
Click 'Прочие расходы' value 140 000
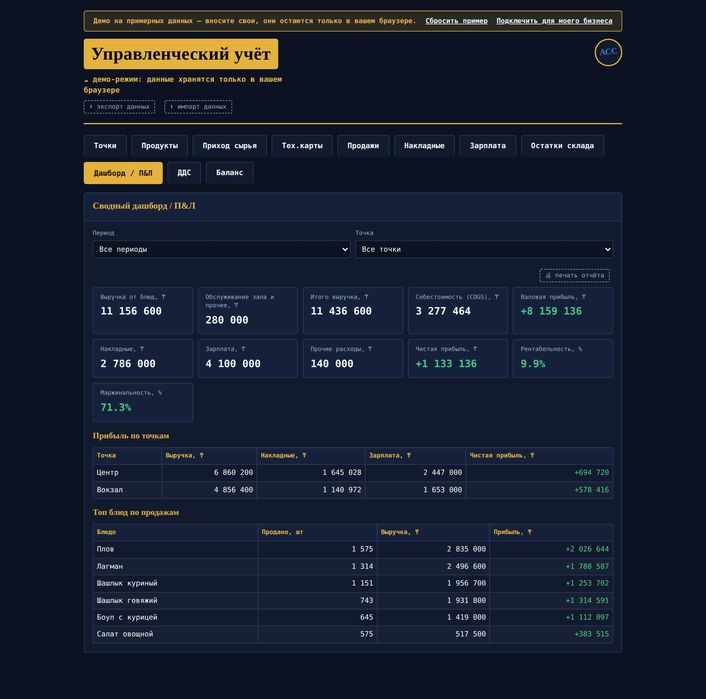[331, 363]
